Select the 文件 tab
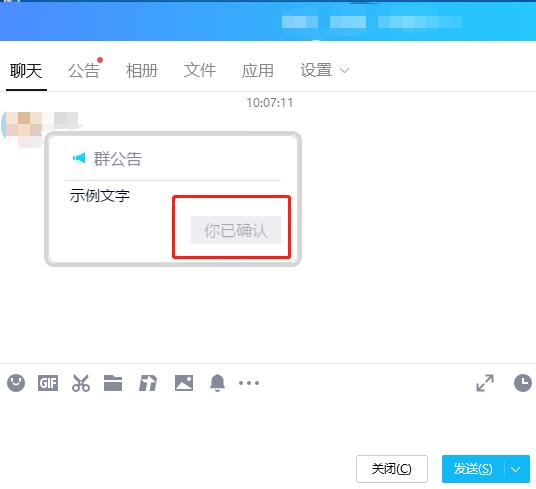This screenshot has height=489, width=536. coord(200,71)
